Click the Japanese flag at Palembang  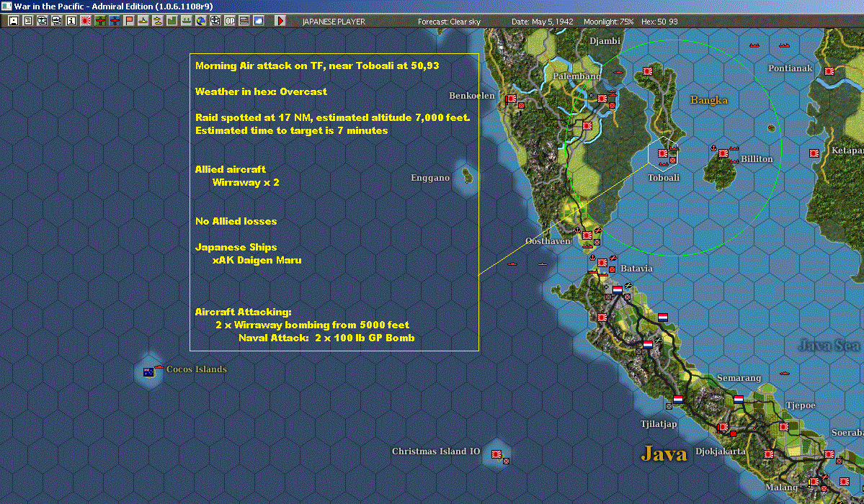click(602, 99)
